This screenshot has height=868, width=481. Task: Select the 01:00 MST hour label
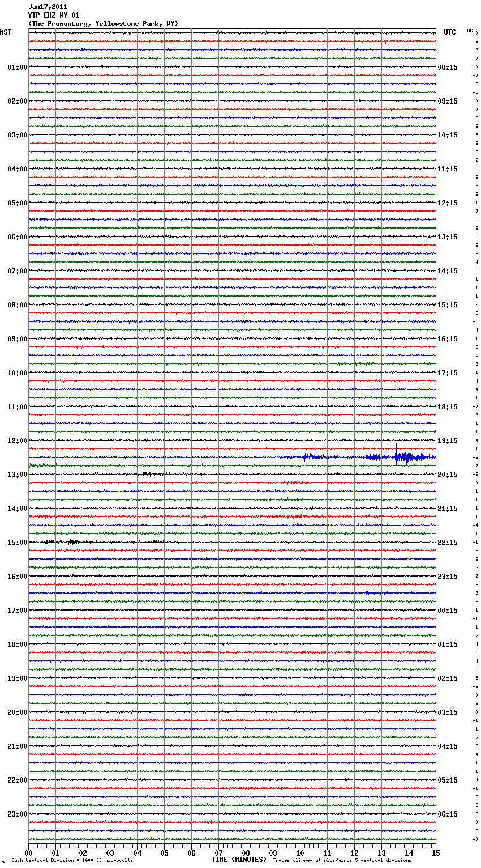(18, 67)
